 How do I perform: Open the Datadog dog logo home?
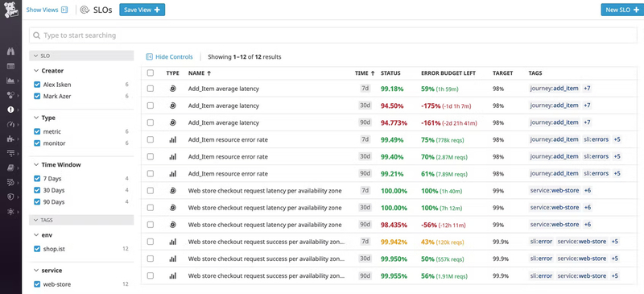pyautogui.click(x=10, y=10)
